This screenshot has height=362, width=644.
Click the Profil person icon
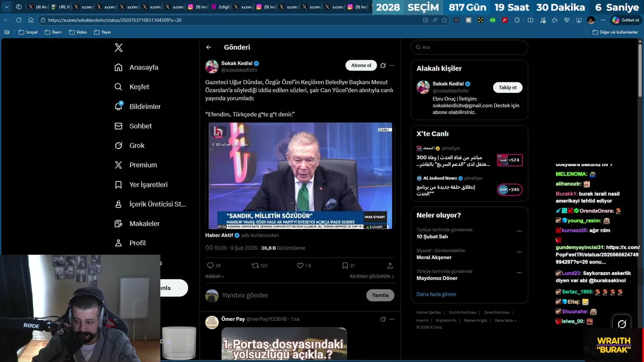pyautogui.click(x=118, y=243)
